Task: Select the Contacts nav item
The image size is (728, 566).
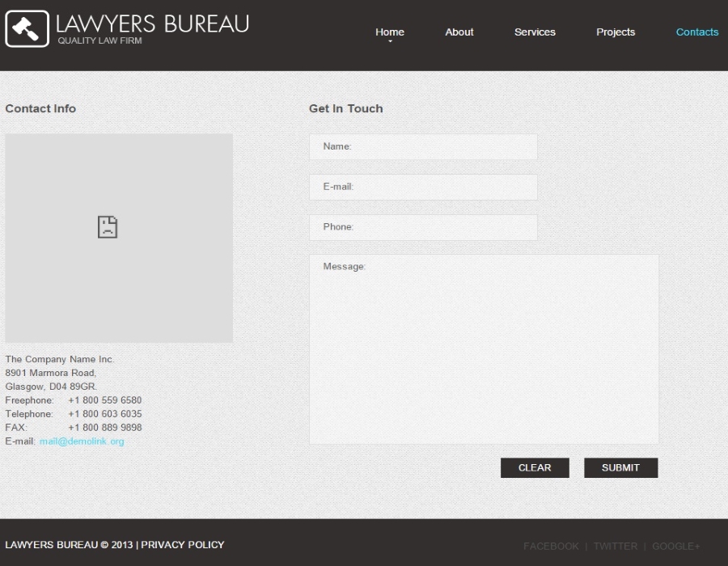Action: point(696,32)
